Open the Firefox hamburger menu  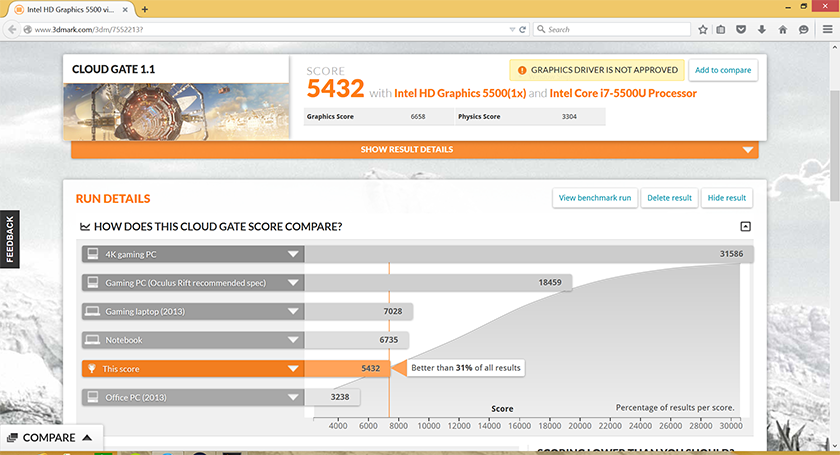827,29
